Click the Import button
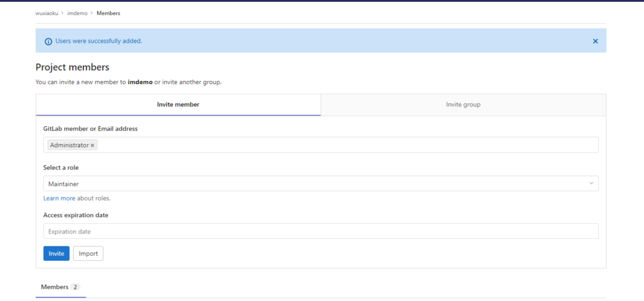Viewport: 644px width, 301px height. point(88,253)
